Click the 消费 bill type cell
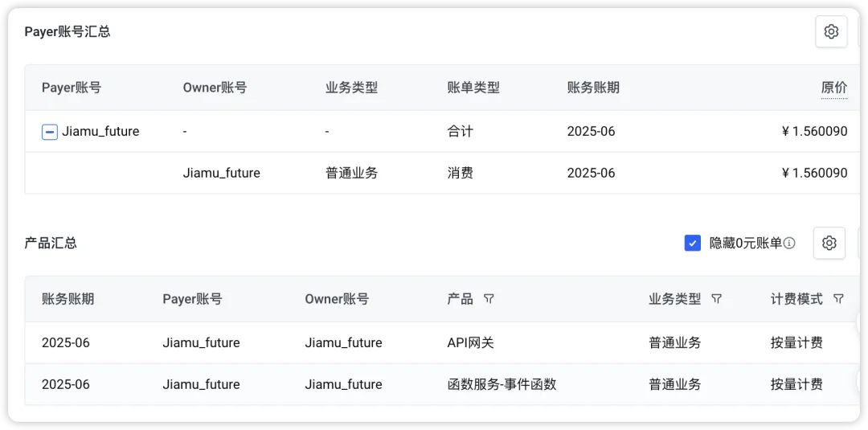 [460, 173]
